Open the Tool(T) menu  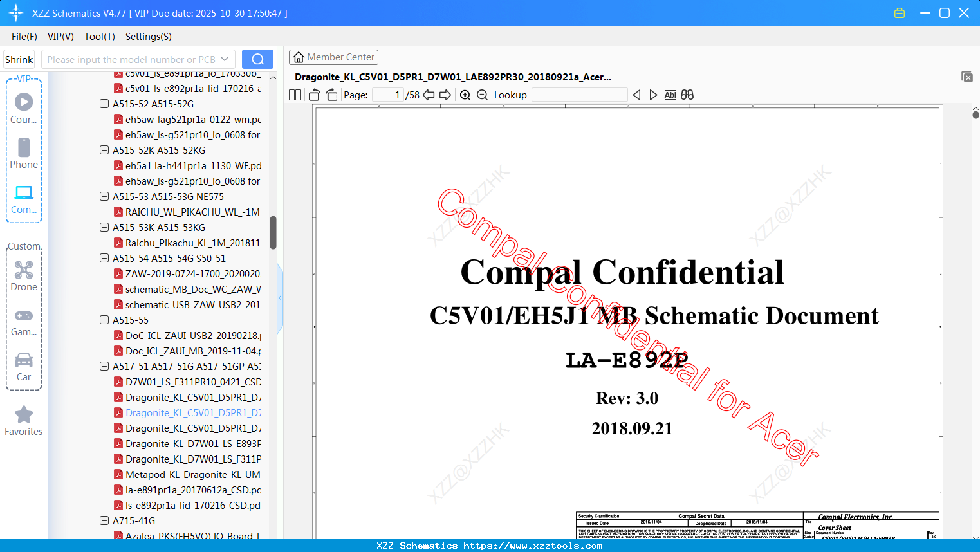coord(100,37)
